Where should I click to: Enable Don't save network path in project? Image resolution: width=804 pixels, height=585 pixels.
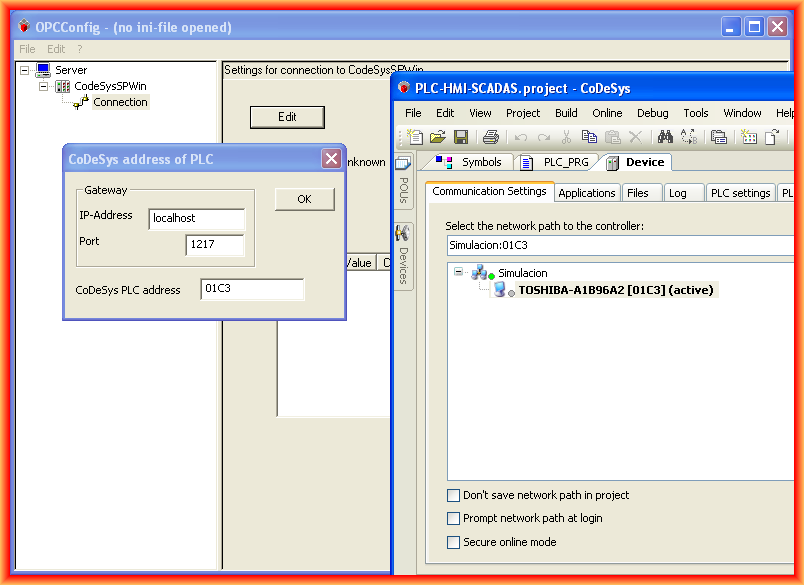[454, 495]
